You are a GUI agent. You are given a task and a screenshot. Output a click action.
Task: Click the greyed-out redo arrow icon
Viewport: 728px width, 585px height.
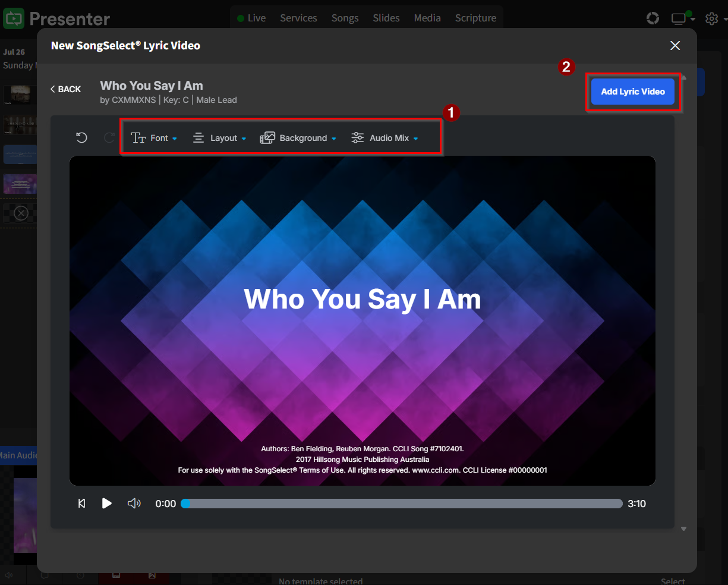(x=109, y=138)
